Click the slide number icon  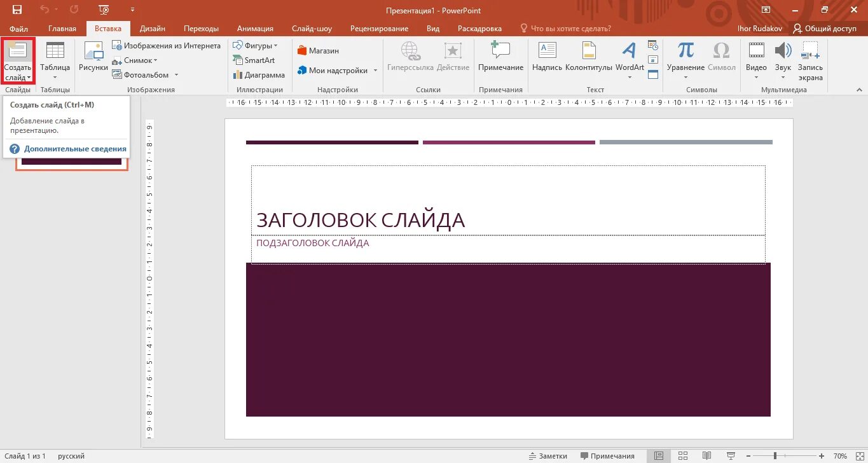[653, 60]
